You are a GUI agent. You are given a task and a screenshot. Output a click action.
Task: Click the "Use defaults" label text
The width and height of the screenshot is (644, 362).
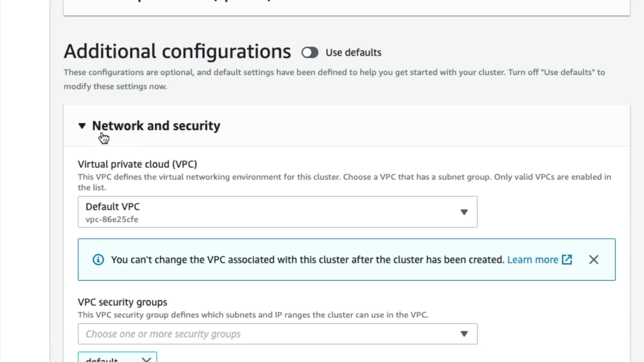coord(353,53)
